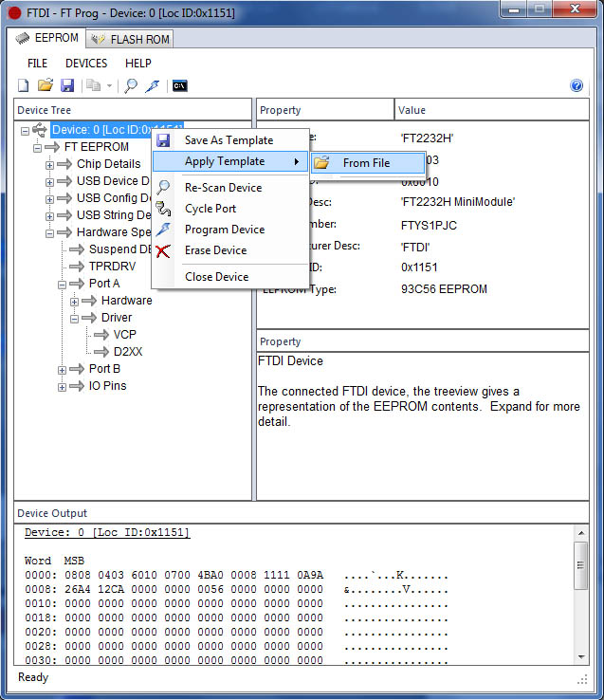Select Apply Template in context menu
Image resolution: width=604 pixels, height=700 pixels.
click(230, 161)
